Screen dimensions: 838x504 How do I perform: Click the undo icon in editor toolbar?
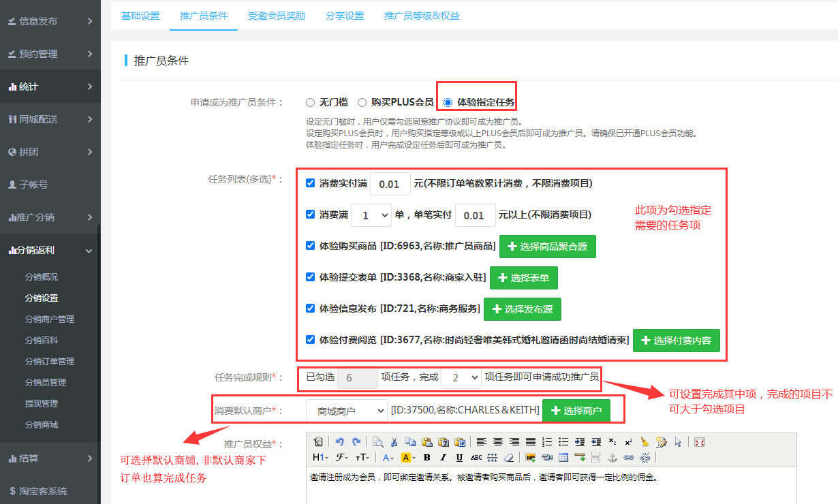(340, 441)
